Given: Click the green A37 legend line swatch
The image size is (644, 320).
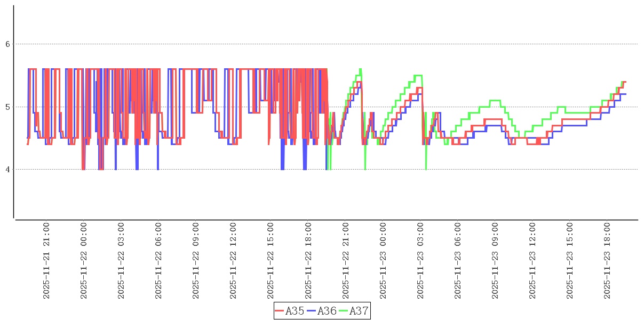Looking at the screenshot, I should (x=344, y=311).
